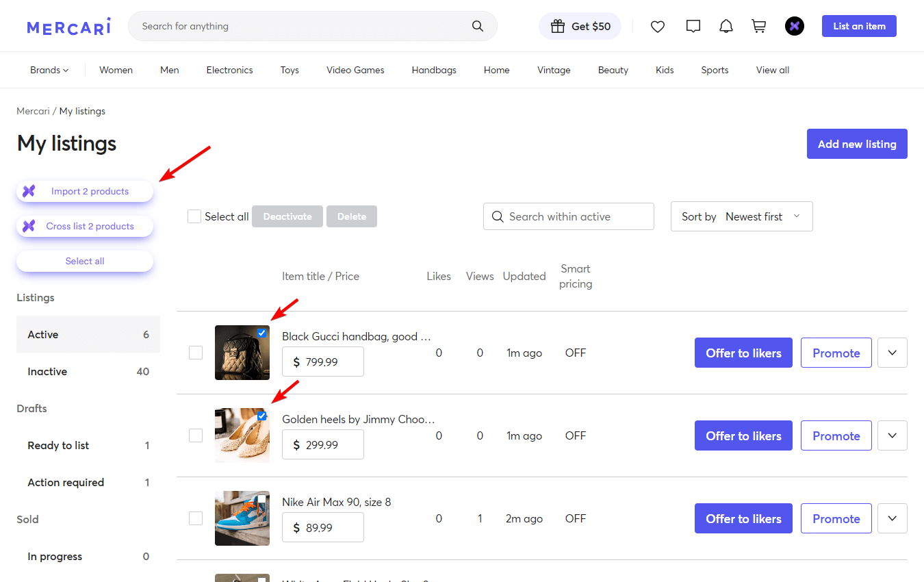Open the messages chat icon
The image size is (924, 582).
693,26
